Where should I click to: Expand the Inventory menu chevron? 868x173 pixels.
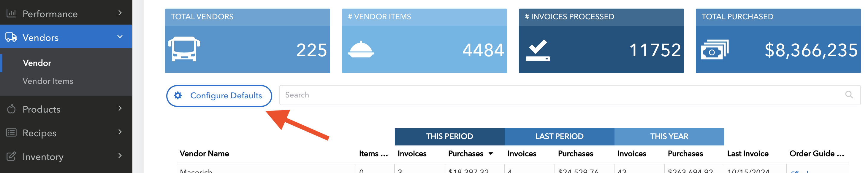[x=120, y=156]
